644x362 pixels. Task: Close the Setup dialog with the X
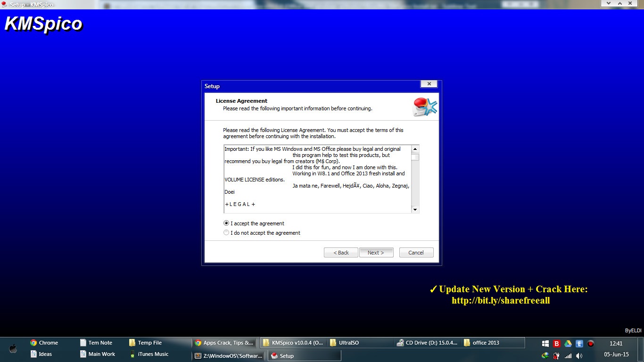pyautogui.click(x=429, y=84)
